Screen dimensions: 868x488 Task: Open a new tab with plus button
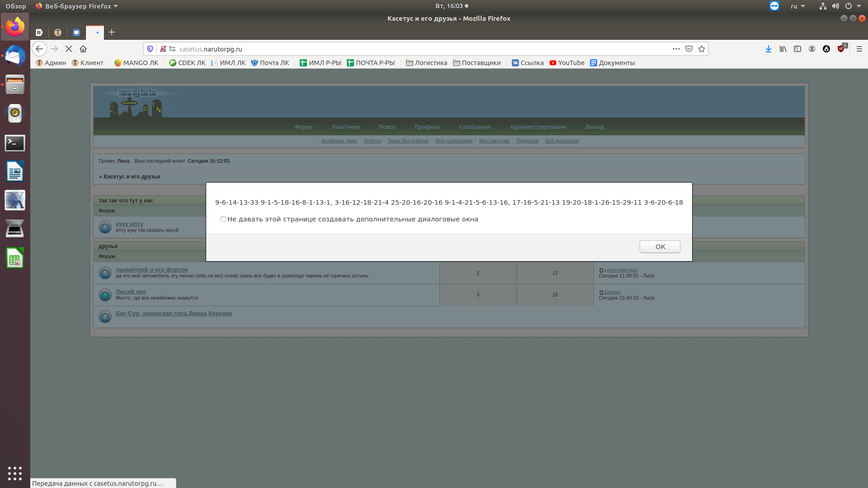112,32
